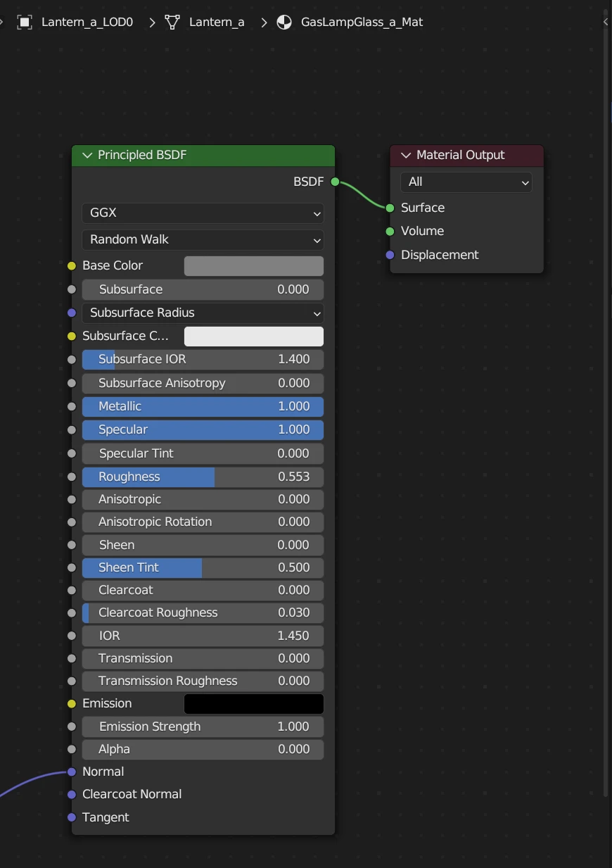Click the BSDF output socket
612x868 pixels.
coord(335,182)
